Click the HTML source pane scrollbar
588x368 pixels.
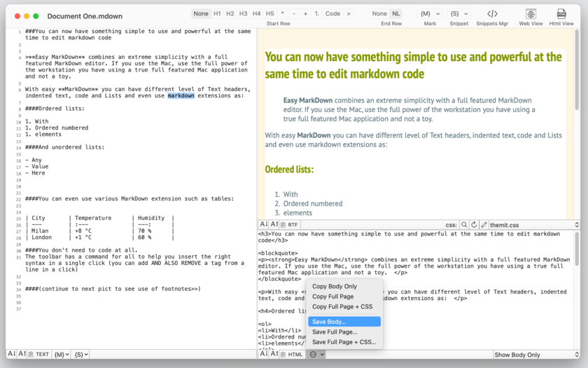click(x=577, y=249)
